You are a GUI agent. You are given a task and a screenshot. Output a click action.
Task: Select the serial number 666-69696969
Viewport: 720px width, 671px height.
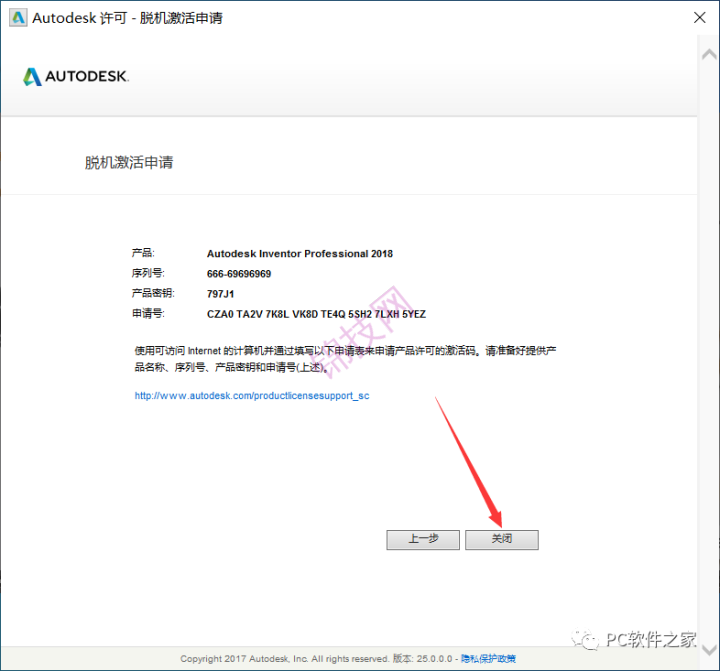[x=239, y=274]
